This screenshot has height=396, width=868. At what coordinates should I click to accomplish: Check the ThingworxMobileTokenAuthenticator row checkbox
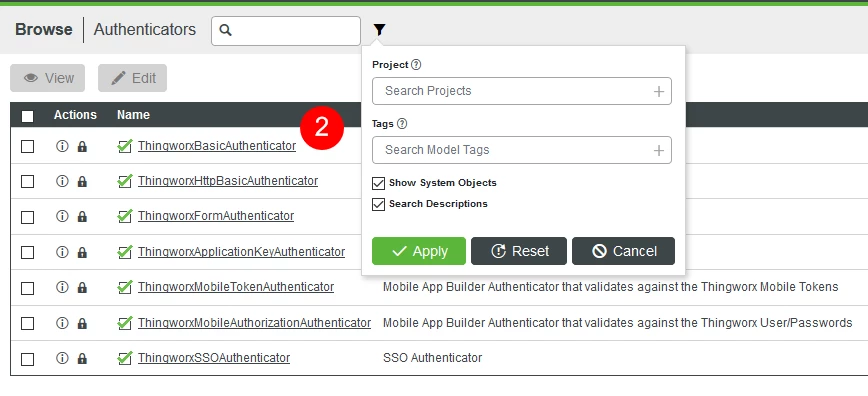coord(27,288)
